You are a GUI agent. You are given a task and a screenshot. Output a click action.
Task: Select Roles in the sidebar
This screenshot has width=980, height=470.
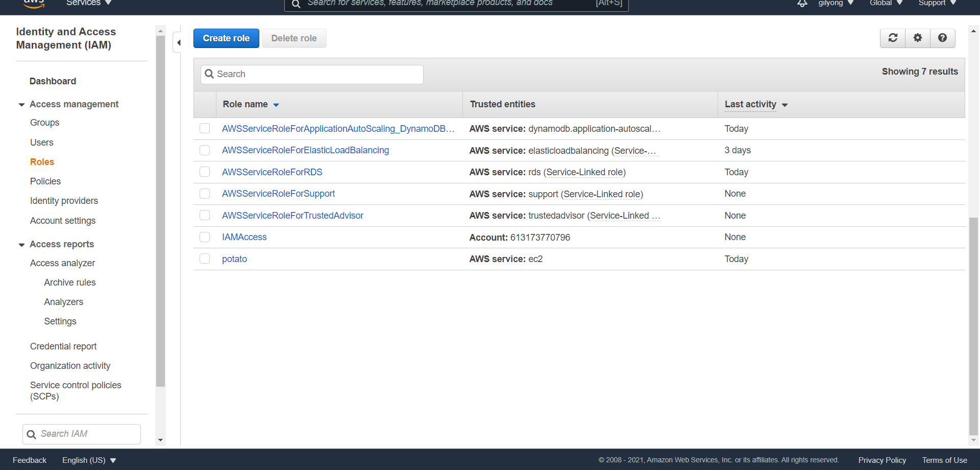tap(42, 162)
